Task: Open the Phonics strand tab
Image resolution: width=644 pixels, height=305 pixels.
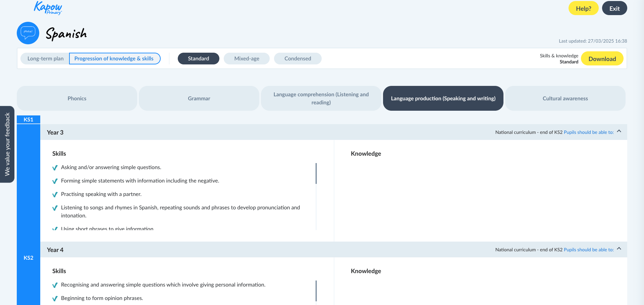Action: [77, 98]
